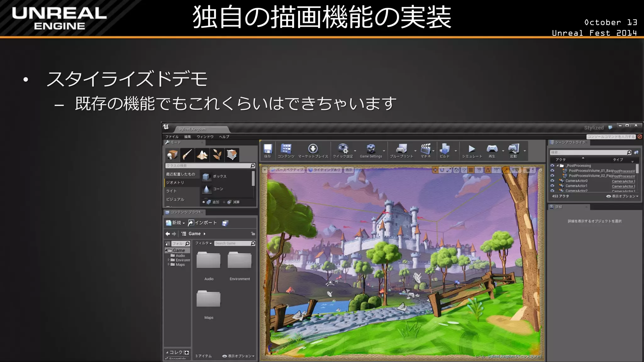644x362 pixels.
Task: Click the Perspective (パースペクティブ) viewport button
Action: click(287, 170)
